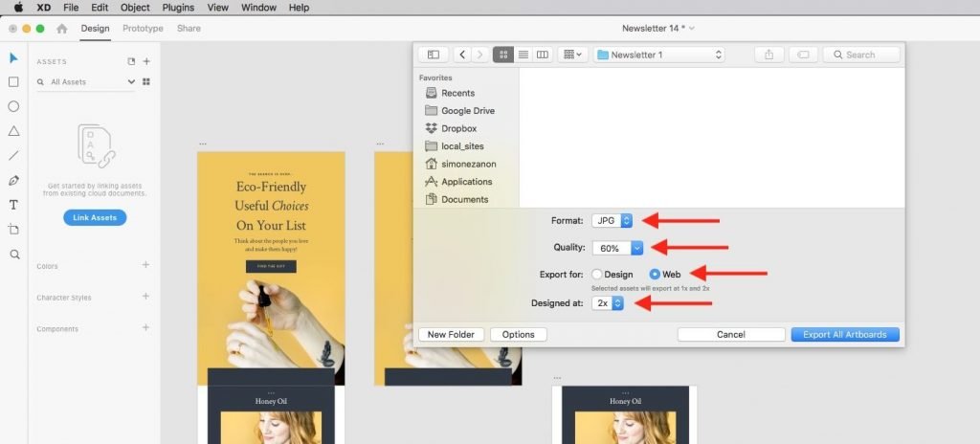Open the Plugins menu
Image resolution: width=980 pixels, height=444 pixels.
(178, 8)
